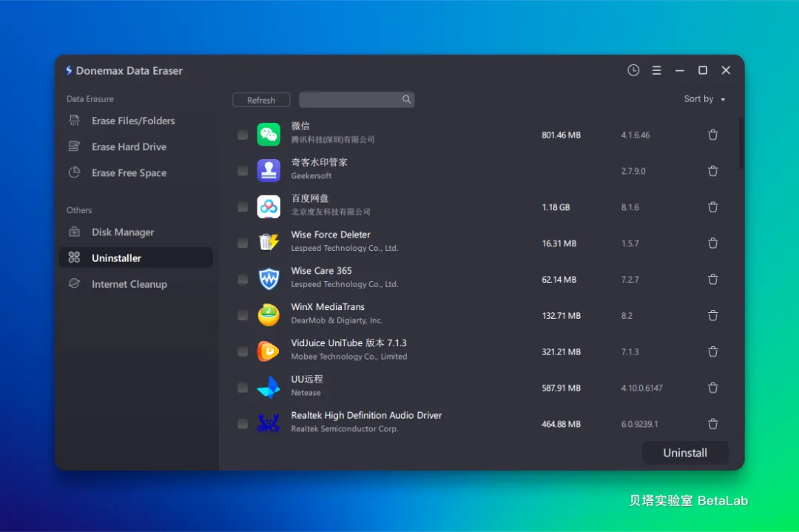This screenshot has width=799, height=532.
Task: Check the VidJuice UniTube checkbox
Action: click(243, 351)
